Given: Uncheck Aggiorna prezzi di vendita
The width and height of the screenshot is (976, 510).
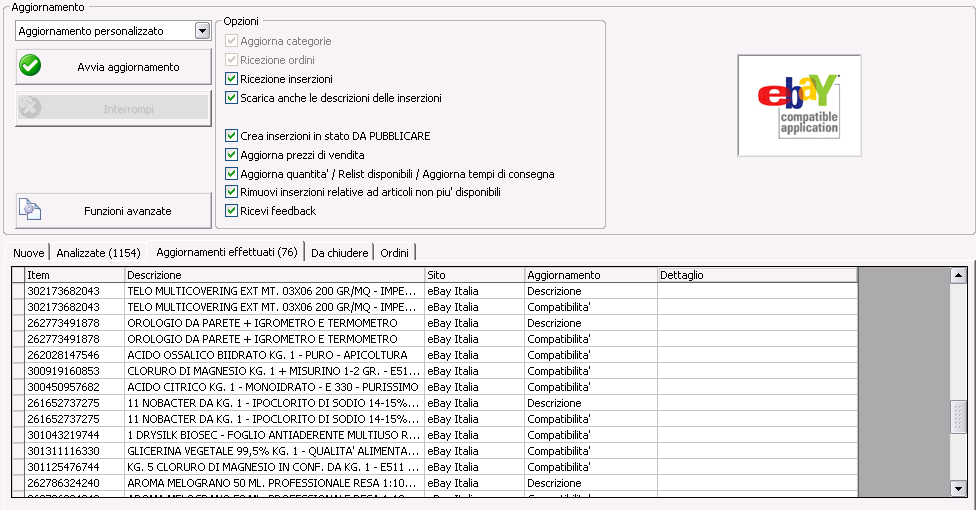Looking at the screenshot, I should tap(232, 154).
